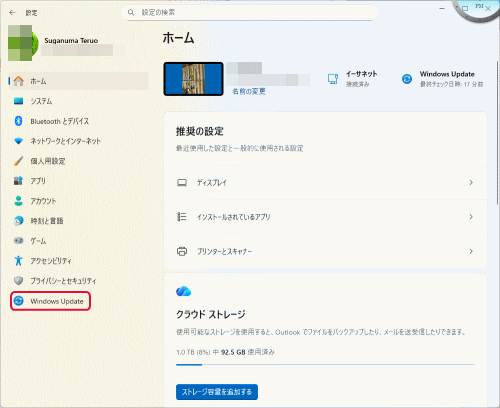The height and width of the screenshot is (408, 500).
Task: Click the installed apps list icon
Action: pos(182,217)
